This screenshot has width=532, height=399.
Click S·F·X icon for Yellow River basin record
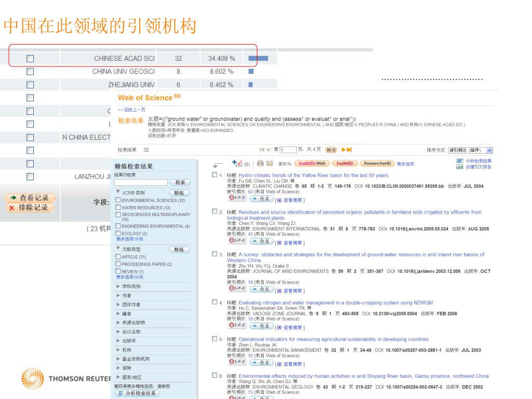pyautogui.click(x=237, y=197)
